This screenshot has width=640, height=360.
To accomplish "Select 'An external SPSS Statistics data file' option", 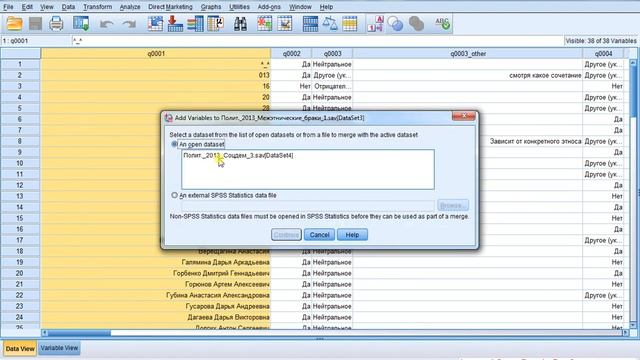I will click(x=175, y=195).
